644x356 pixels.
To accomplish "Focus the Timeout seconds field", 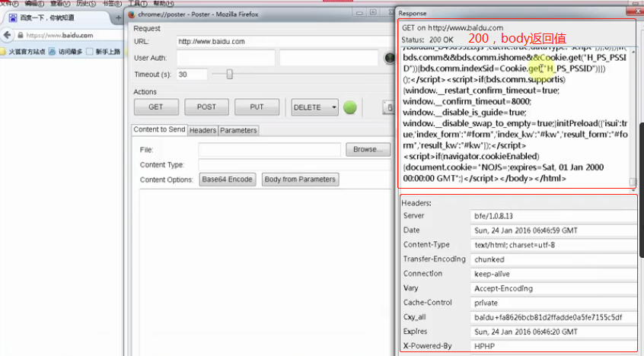I will click(x=192, y=75).
